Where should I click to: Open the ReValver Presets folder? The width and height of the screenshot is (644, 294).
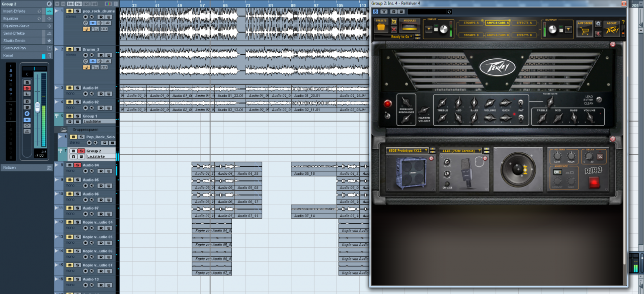coord(381,26)
